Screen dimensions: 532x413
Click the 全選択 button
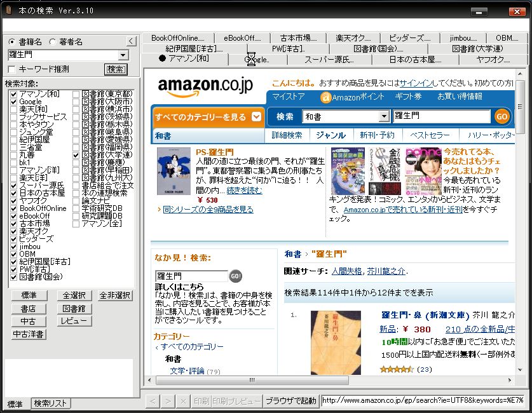[74, 295]
